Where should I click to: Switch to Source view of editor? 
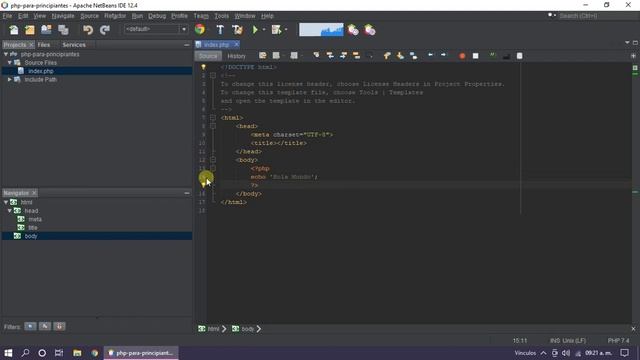pyautogui.click(x=208, y=56)
